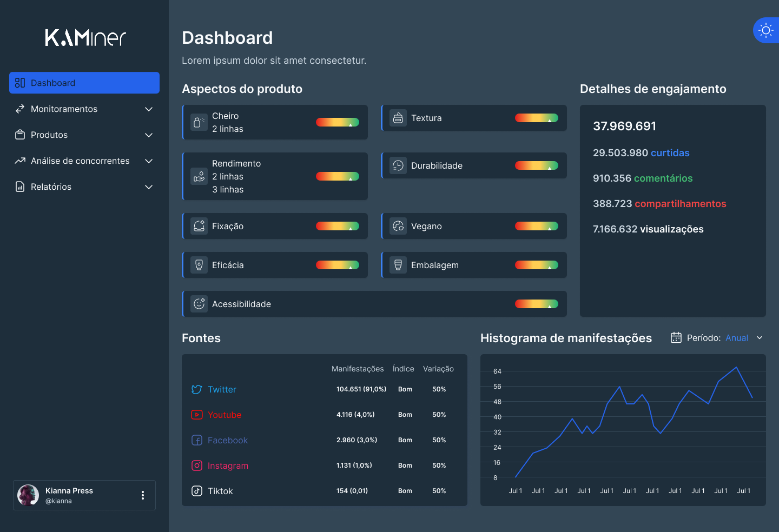Image resolution: width=779 pixels, height=532 pixels.
Task: Click the Instagram camera icon
Action: tap(197, 465)
